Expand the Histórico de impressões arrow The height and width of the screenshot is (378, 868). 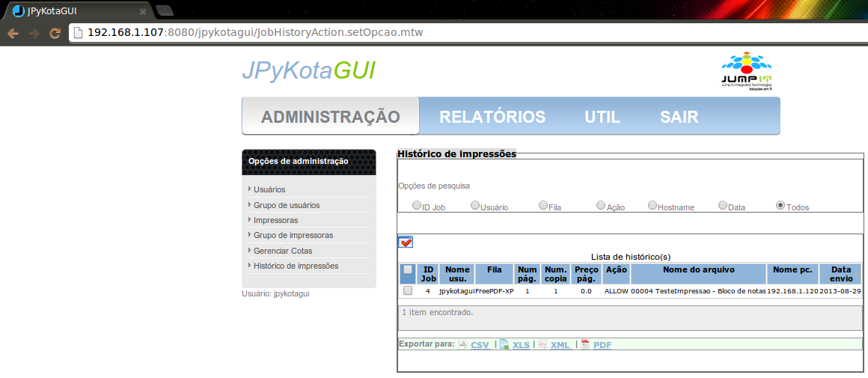click(x=250, y=265)
